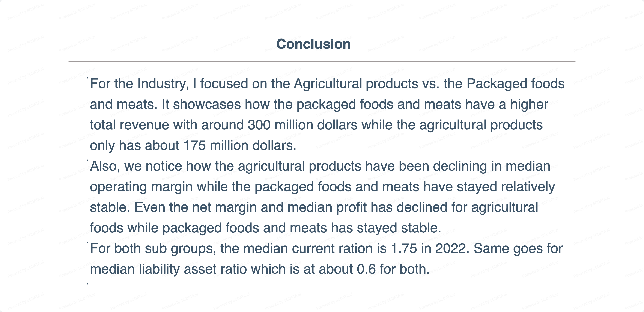Click the phrase 'Same goes for'
Image resolution: width=644 pixels, height=312 pixels.
coord(518,249)
